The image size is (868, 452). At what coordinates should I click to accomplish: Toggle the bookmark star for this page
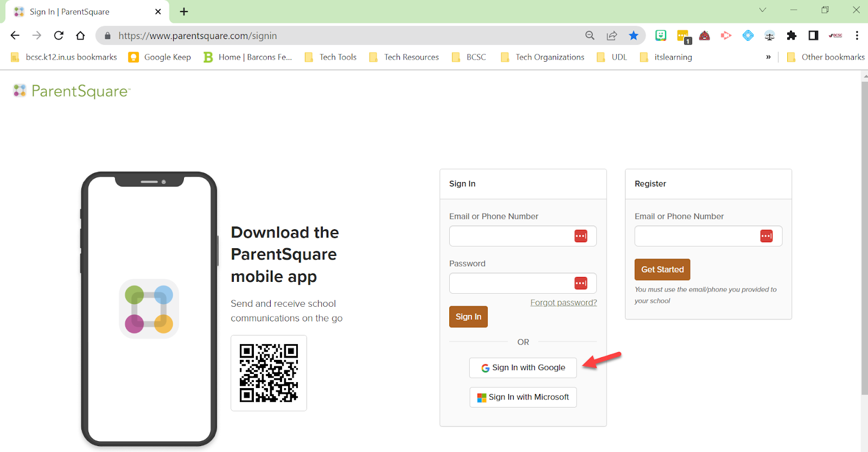634,36
